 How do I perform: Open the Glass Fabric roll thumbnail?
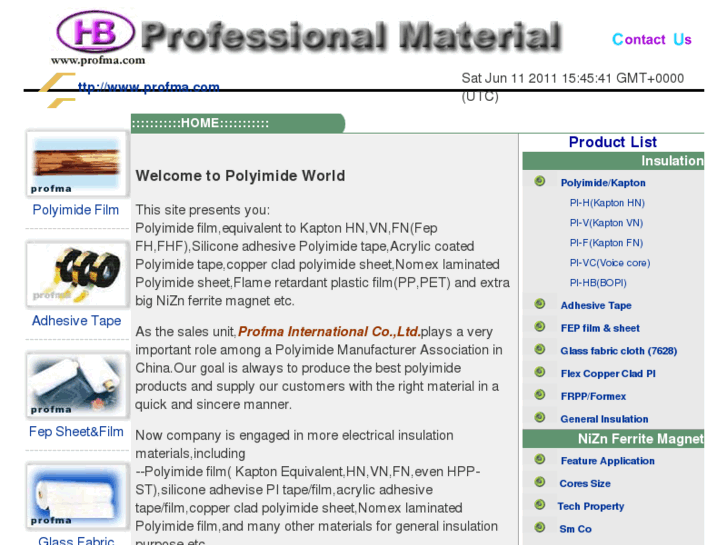point(77,496)
